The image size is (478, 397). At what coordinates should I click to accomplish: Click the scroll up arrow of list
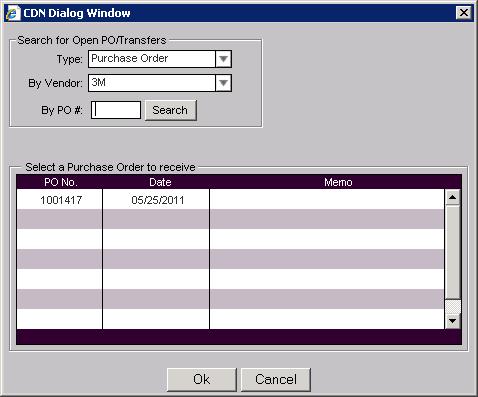coord(452,197)
